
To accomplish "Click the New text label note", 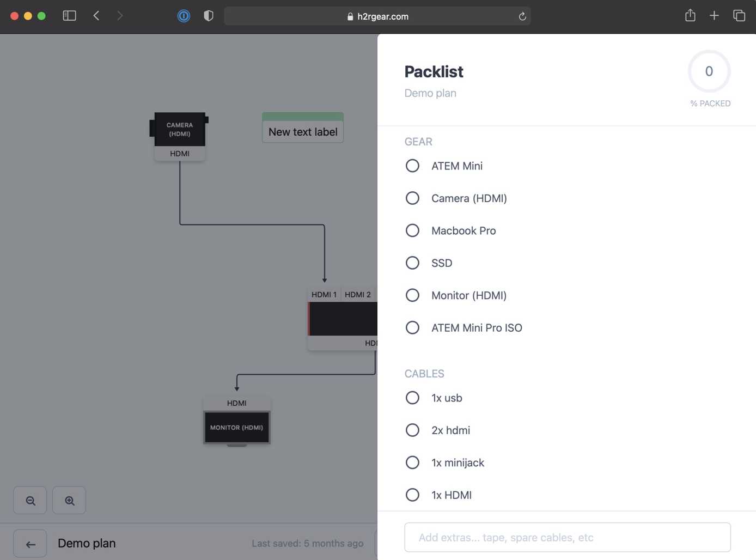I will click(x=303, y=127).
